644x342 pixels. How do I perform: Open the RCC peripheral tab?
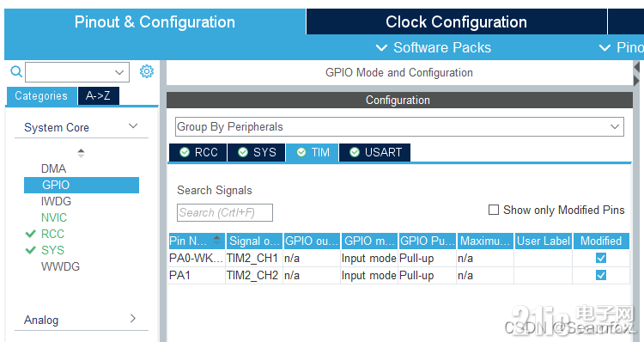coord(198,152)
